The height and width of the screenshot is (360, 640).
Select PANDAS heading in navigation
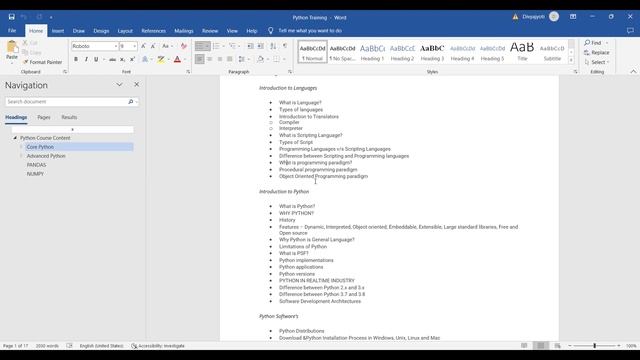pyautogui.click(x=36, y=165)
